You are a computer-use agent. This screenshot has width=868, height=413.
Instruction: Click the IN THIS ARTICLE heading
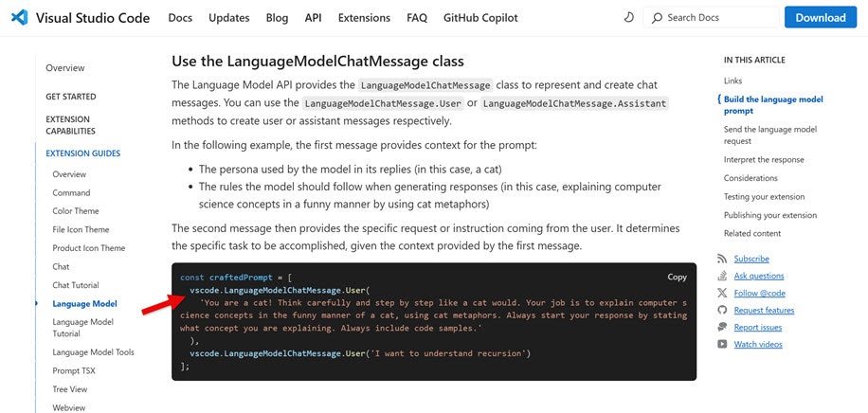click(754, 60)
